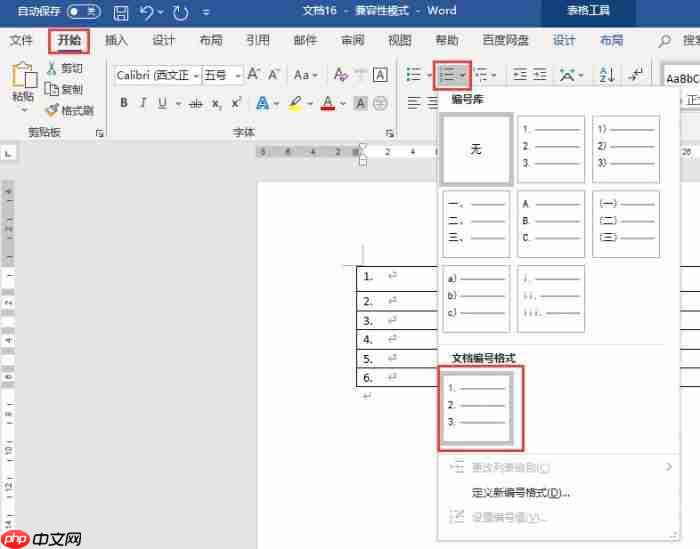Screen dimensions: 700x549
Task: Select the 1. 2. 3. numbering format in library
Action: click(x=551, y=149)
